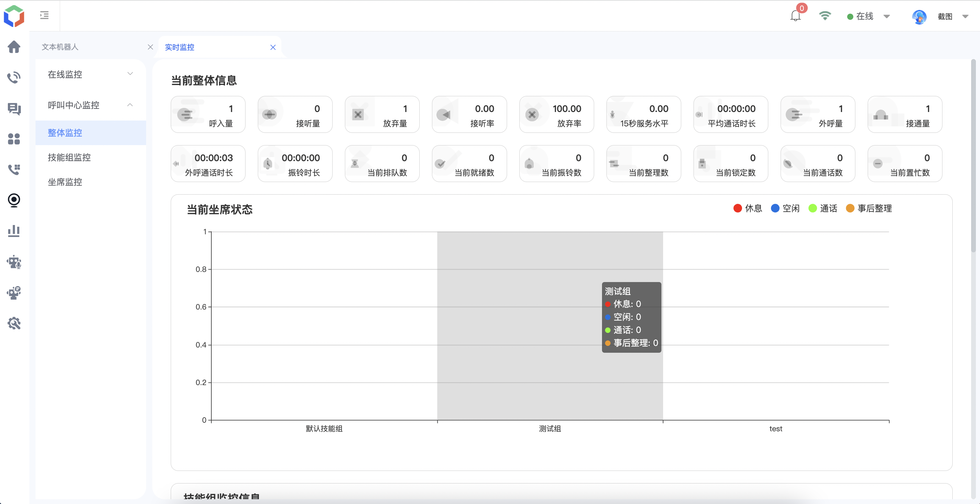The image size is (980, 504).
Task: Click the 当前置忙数 minus icon
Action: coord(878,164)
